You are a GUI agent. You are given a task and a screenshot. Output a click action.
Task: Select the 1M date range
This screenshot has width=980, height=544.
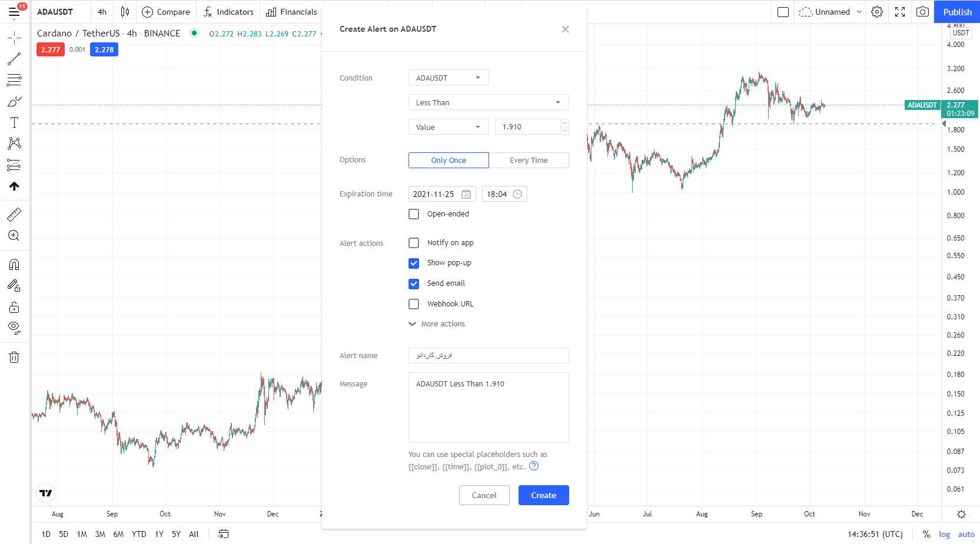[82, 534]
